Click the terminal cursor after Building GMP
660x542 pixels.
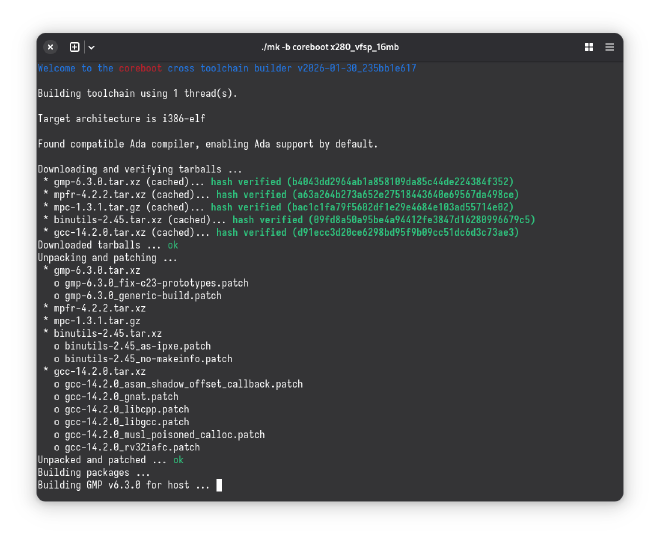tap(219, 485)
